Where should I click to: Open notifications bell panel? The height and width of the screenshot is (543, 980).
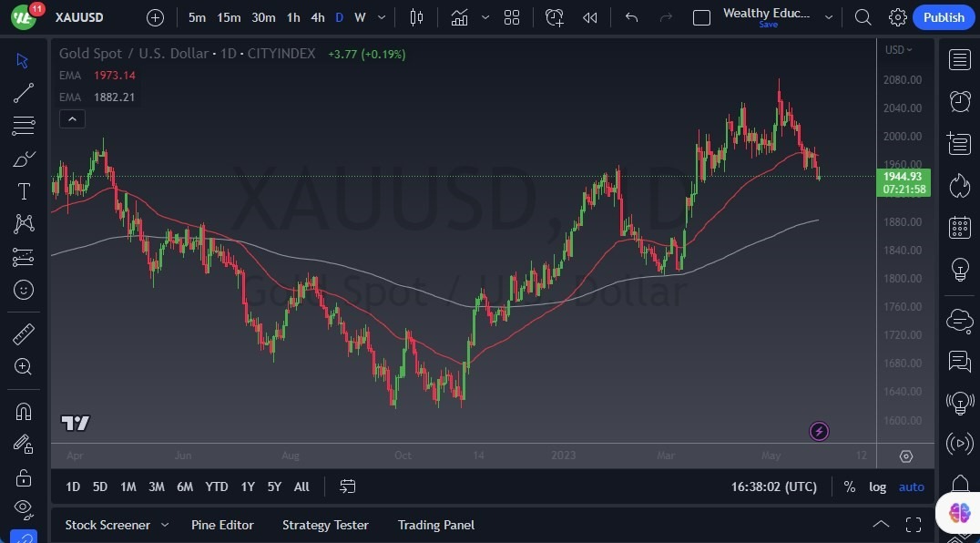click(959, 483)
